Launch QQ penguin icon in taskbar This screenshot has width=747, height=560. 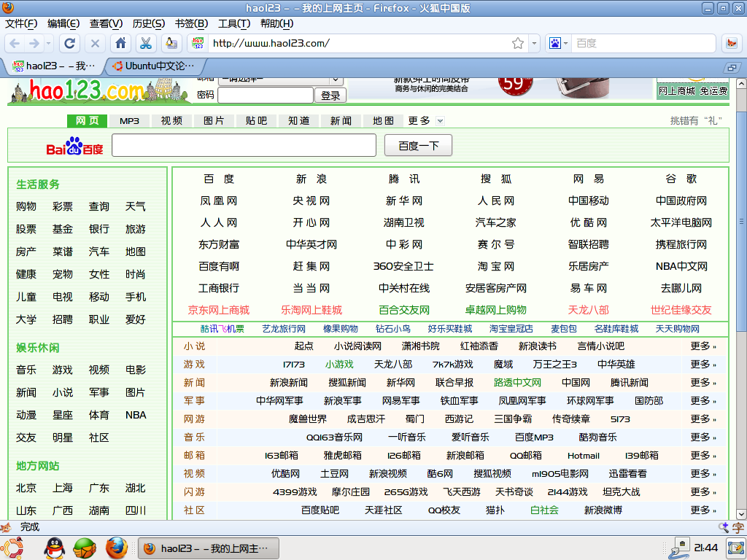[x=55, y=548]
